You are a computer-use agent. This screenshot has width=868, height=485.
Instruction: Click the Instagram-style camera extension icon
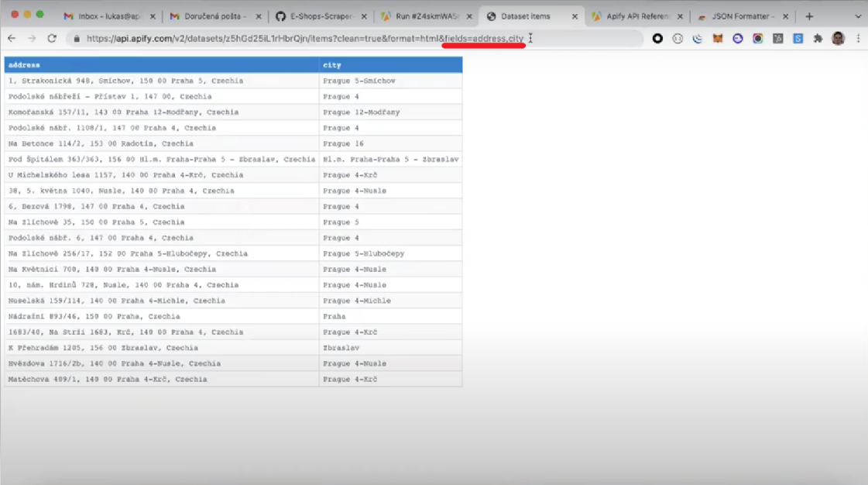[x=758, y=38]
